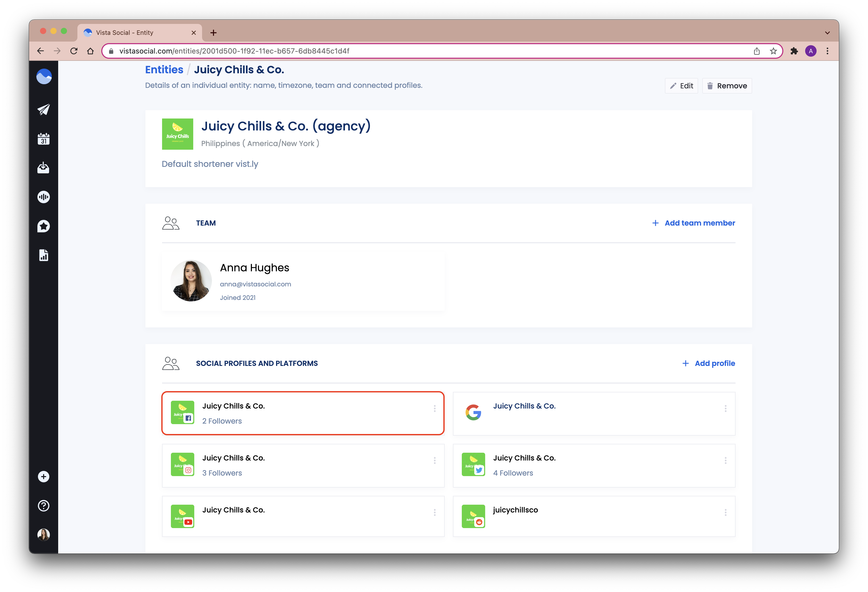Click the YouTube Juicy Chills profile icon
This screenshot has width=868, height=592.
coord(182,516)
